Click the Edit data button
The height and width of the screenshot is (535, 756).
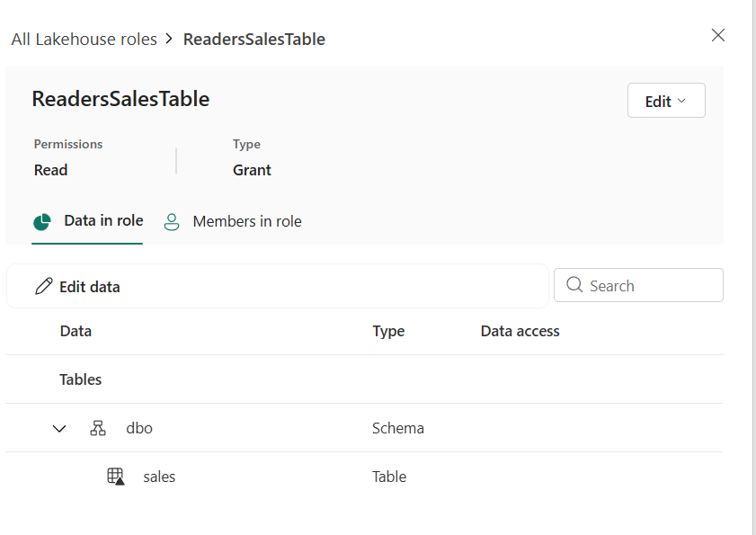coord(78,287)
